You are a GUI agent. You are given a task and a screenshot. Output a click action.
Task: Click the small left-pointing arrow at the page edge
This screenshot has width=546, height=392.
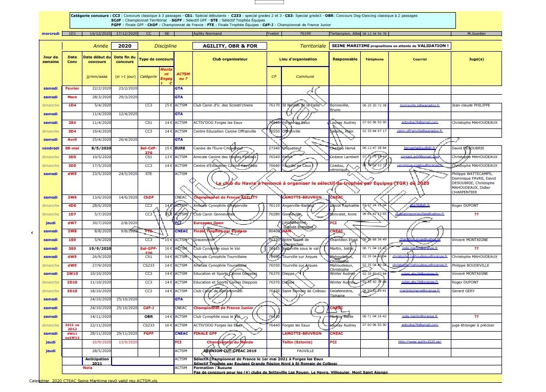click(x=32, y=232)
